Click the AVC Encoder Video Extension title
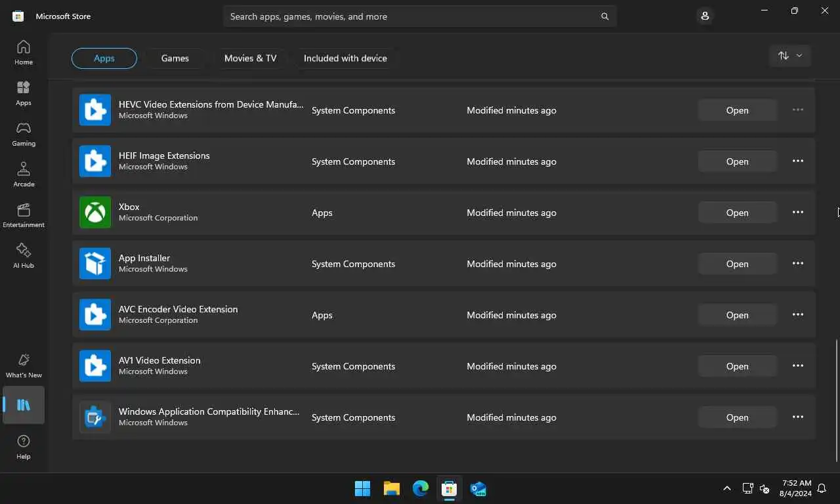 (178, 309)
